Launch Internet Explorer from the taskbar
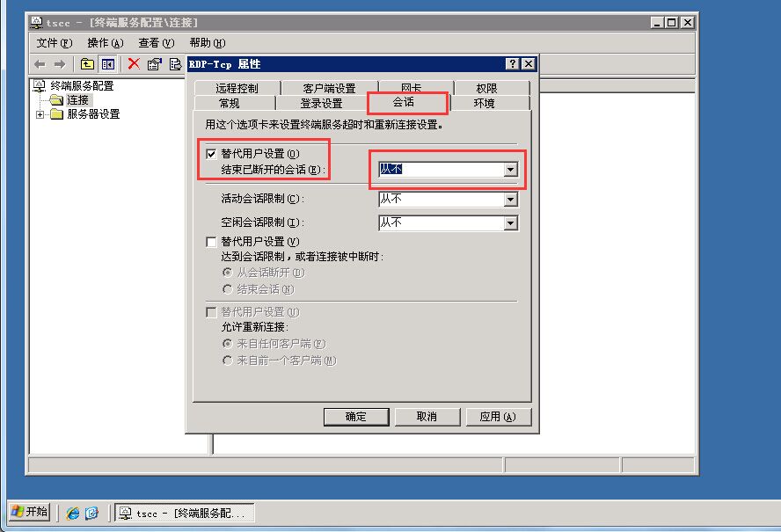781x532 pixels. tap(73, 513)
